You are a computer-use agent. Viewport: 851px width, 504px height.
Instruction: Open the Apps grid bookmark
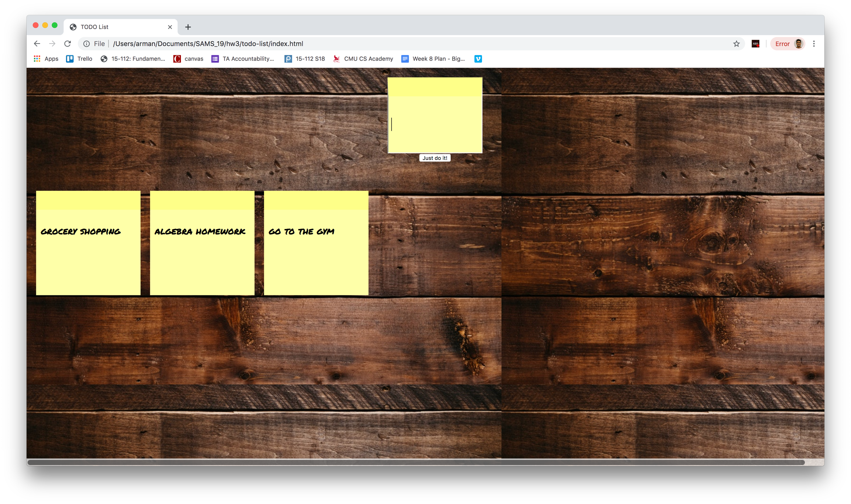click(46, 59)
